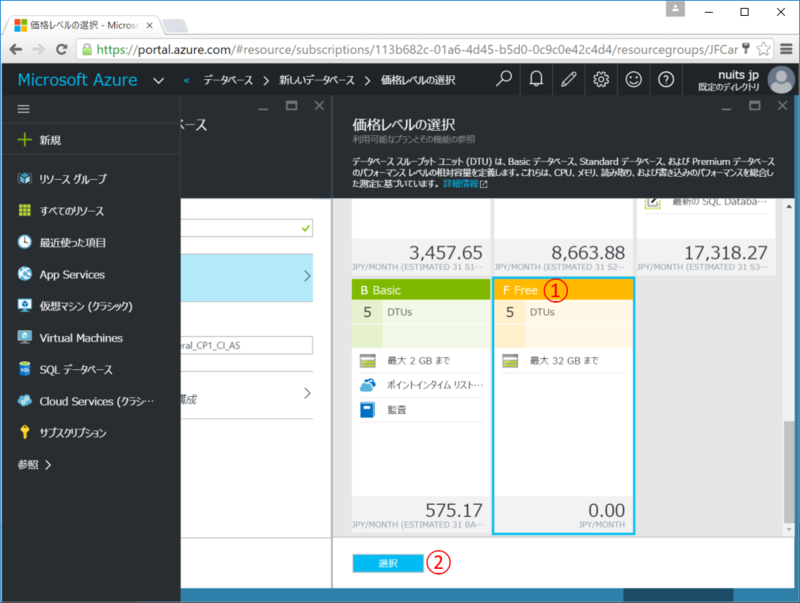Open SQL データベース in sidebar

[x=76, y=369]
